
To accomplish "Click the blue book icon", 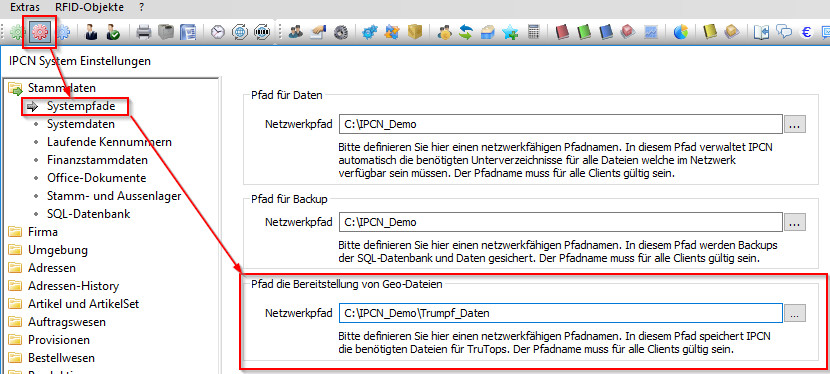I will [x=607, y=32].
